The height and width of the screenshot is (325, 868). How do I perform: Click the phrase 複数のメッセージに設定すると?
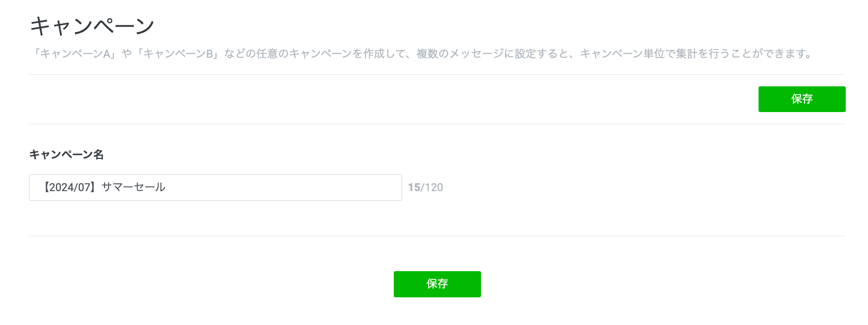coord(493,53)
